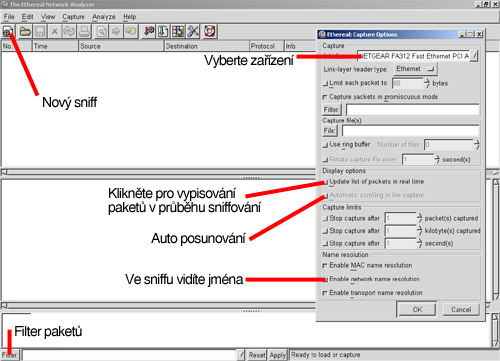Image resolution: width=500 pixels, height=361 pixels.
Task: Adjust packet(s) captured stepper arrows
Action: pyautogui.click(x=419, y=218)
